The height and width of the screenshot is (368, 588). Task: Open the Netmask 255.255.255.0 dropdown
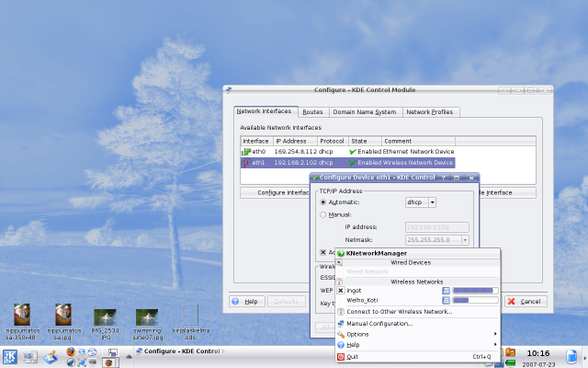coord(437,239)
